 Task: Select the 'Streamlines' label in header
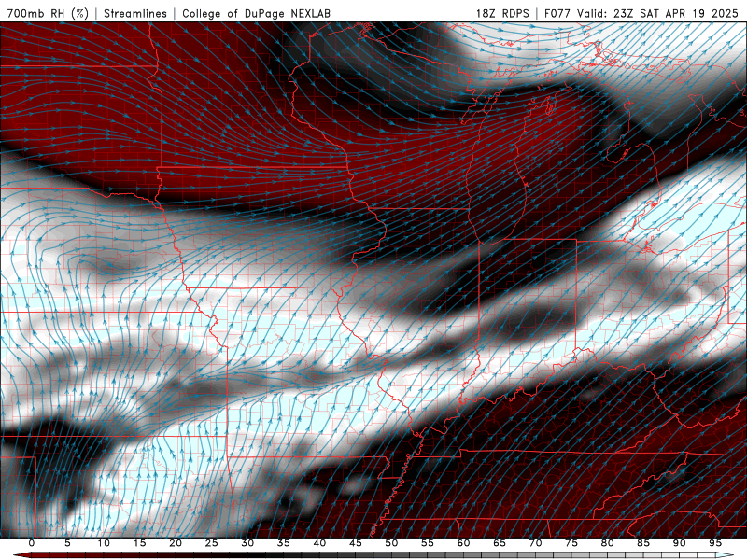click(x=135, y=13)
